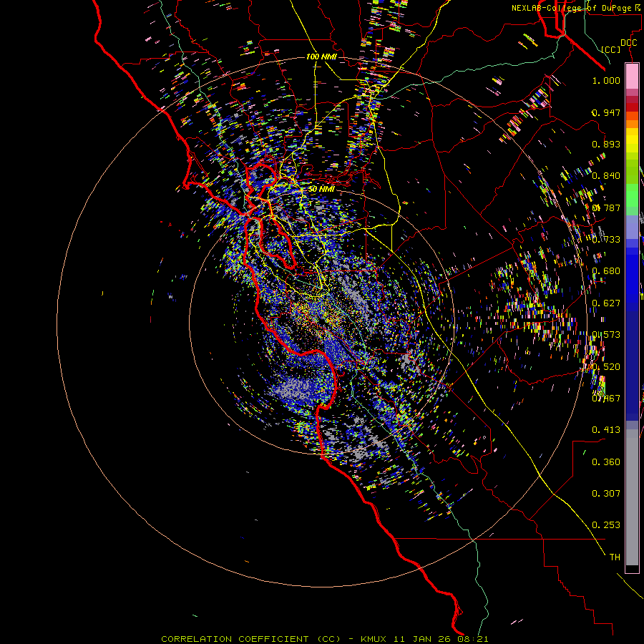The width and height of the screenshot is (644, 644).
Task: Pick the dark red band on the color bar
Action: pyautogui.click(x=632, y=107)
